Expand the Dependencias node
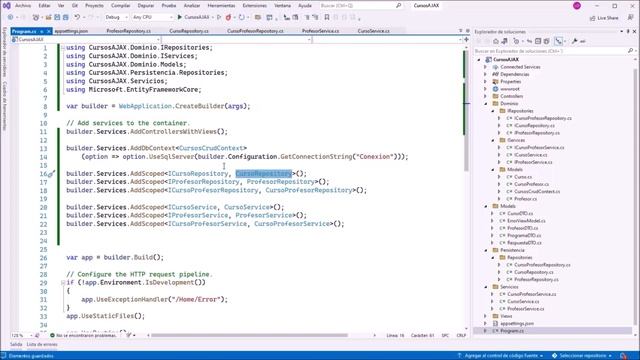640x360 pixels. coord(485,74)
